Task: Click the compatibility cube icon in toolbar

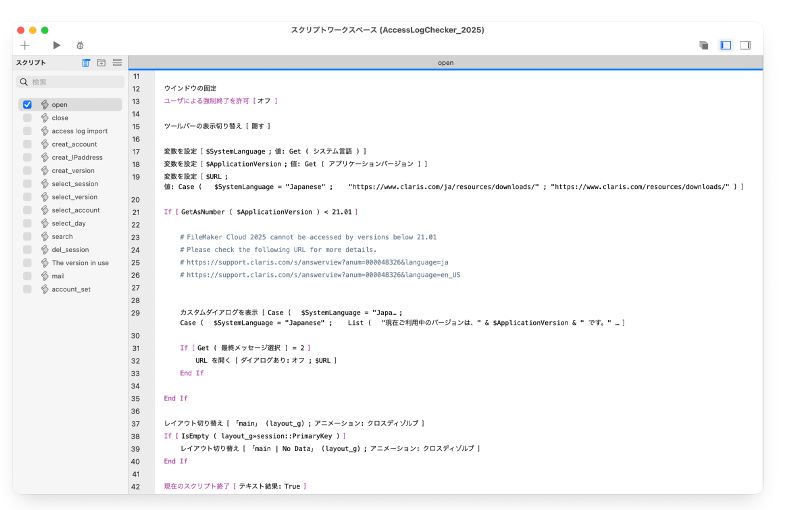Action: (x=704, y=45)
